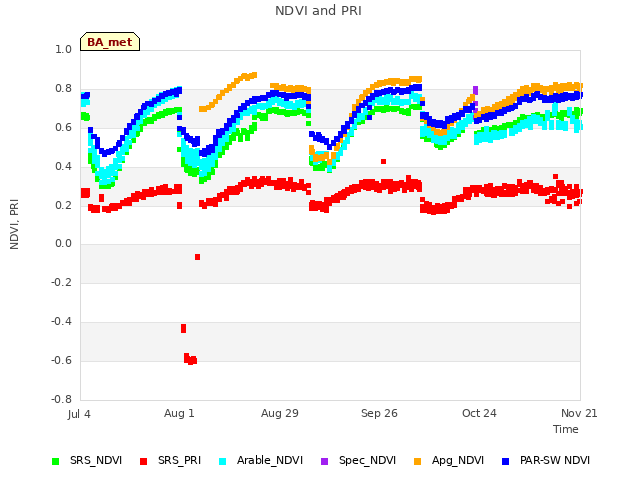Image resolution: width=640 pixels, height=480 pixels.
Task: Click the green SRS_NDVI legend swatch
Action: 56,461
